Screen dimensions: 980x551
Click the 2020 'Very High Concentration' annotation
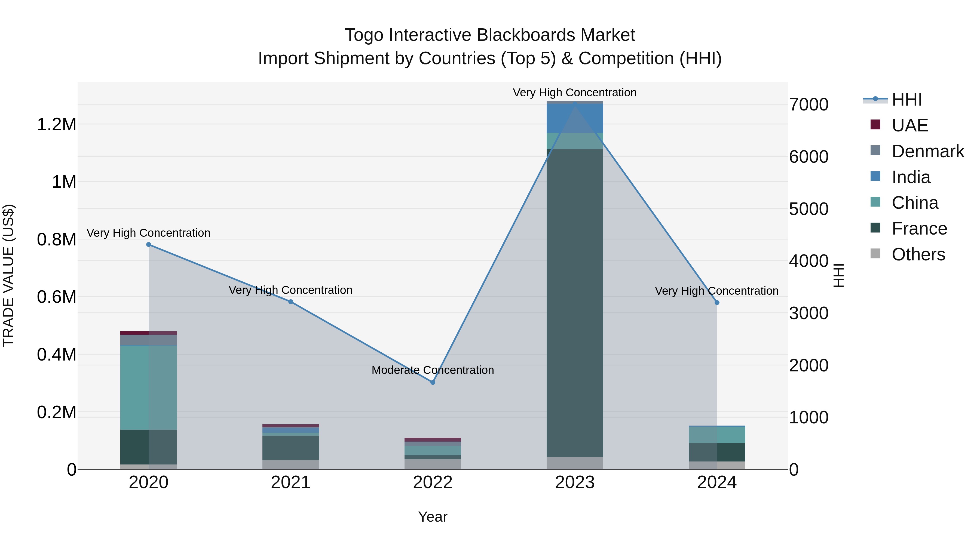[148, 233]
